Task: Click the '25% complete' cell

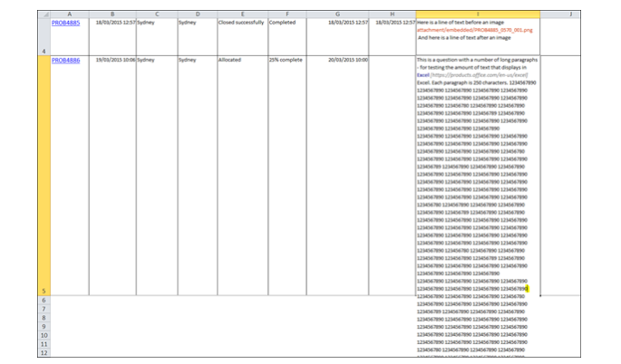Action: [x=287, y=176]
